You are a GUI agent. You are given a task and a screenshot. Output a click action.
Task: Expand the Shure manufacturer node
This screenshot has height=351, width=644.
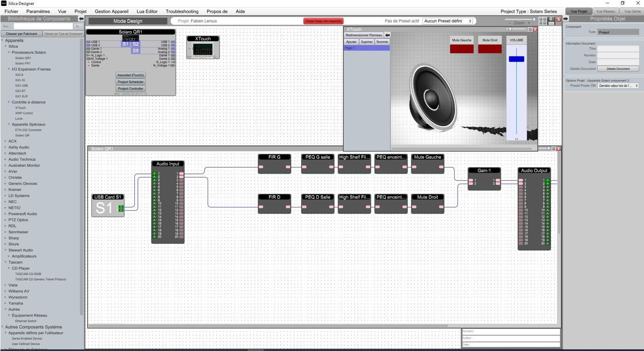click(6, 244)
